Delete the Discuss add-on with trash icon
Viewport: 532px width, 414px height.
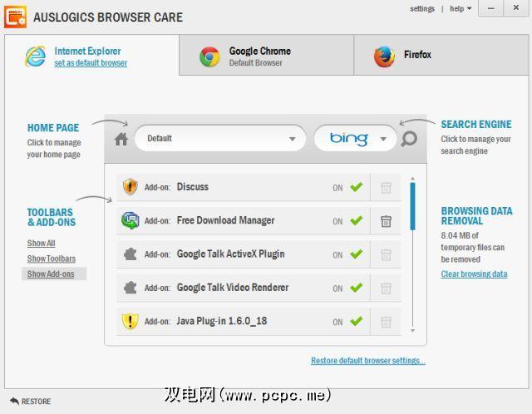(386, 187)
